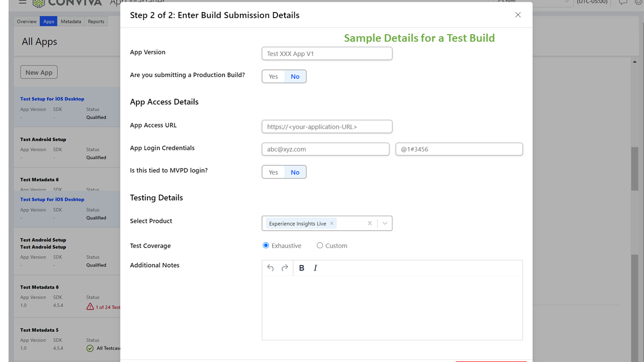Screen dimensions: 644x362
Task: Click the green checkmark status icon
Action: [90, 348]
